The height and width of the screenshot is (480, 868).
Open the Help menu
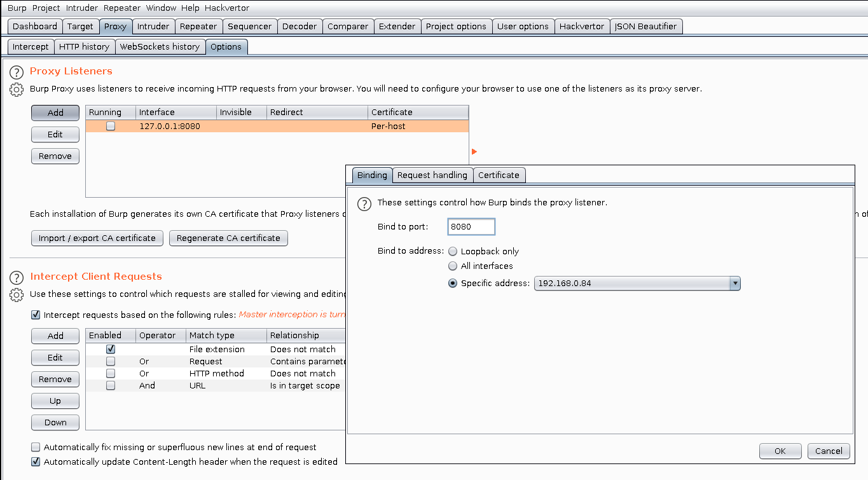tap(190, 8)
